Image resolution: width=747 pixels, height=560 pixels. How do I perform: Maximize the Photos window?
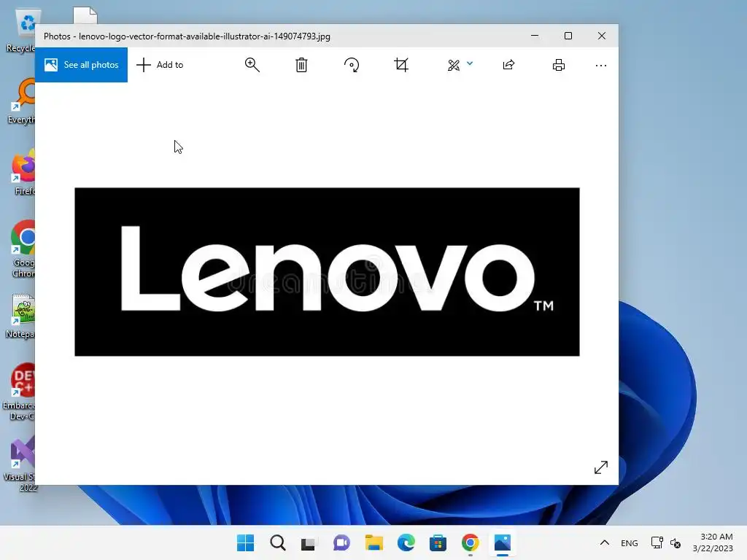[568, 36]
